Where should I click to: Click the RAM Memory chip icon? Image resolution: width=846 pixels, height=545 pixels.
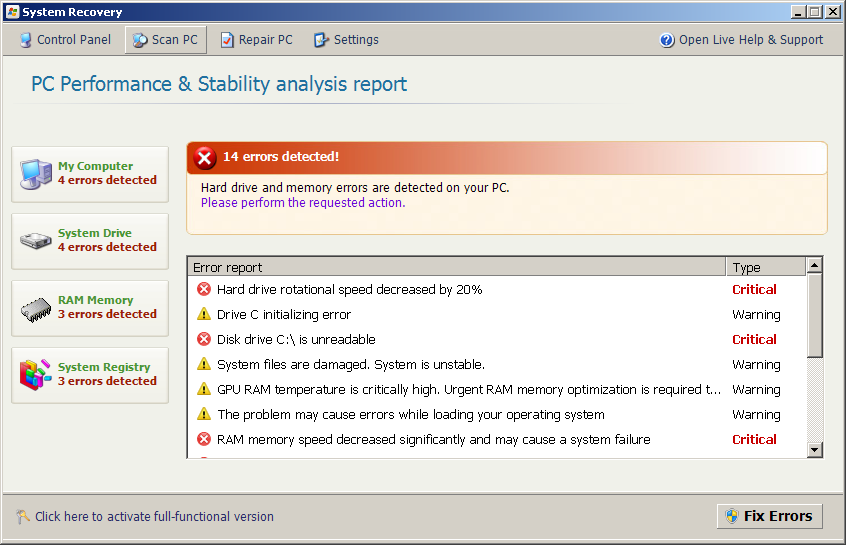(x=36, y=308)
